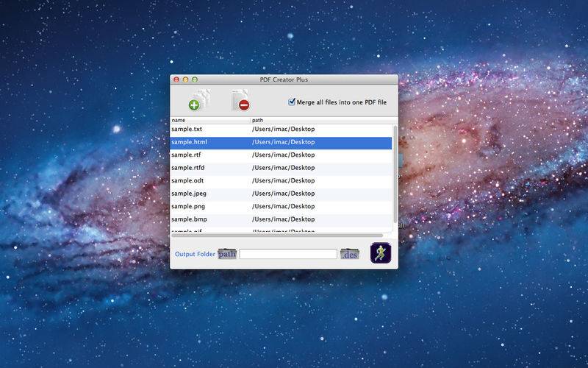Viewport: 588px width, 368px height.
Task: Focus the Output Folder text field
Action: pos(288,254)
